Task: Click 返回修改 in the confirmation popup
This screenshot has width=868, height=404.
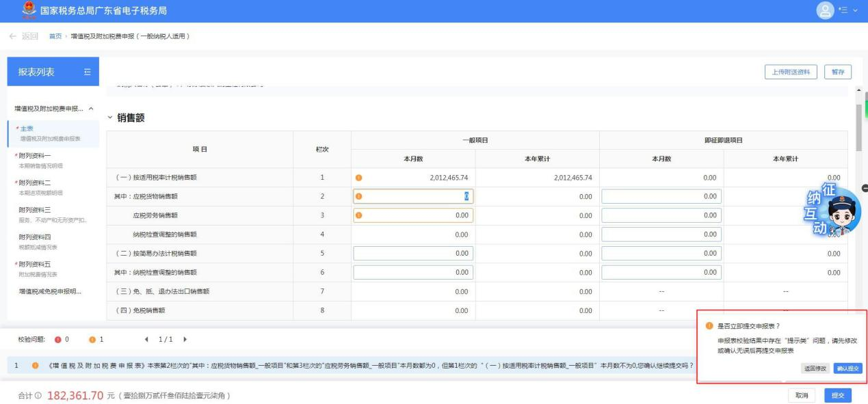Action: (815, 368)
